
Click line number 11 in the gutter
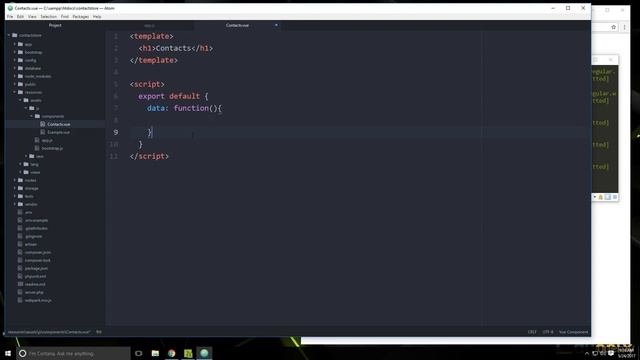(114, 156)
